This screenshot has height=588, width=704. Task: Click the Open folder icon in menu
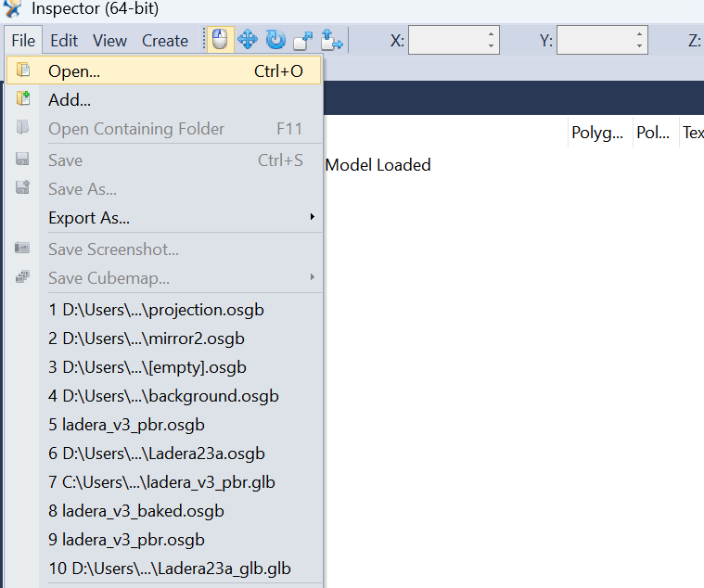(23, 70)
